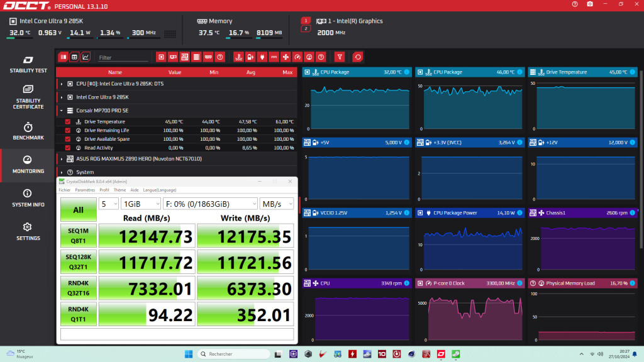Image resolution: width=644 pixels, height=362 pixels.
Task: Expand ASUS ROG MAXIMUS Z890 HERO node
Action: click(x=62, y=159)
